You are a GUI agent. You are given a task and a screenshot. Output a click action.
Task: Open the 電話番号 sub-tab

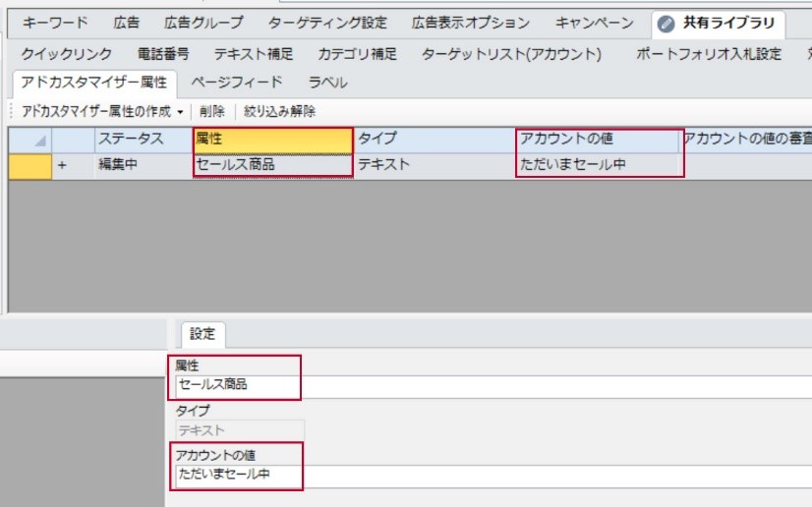click(163, 54)
